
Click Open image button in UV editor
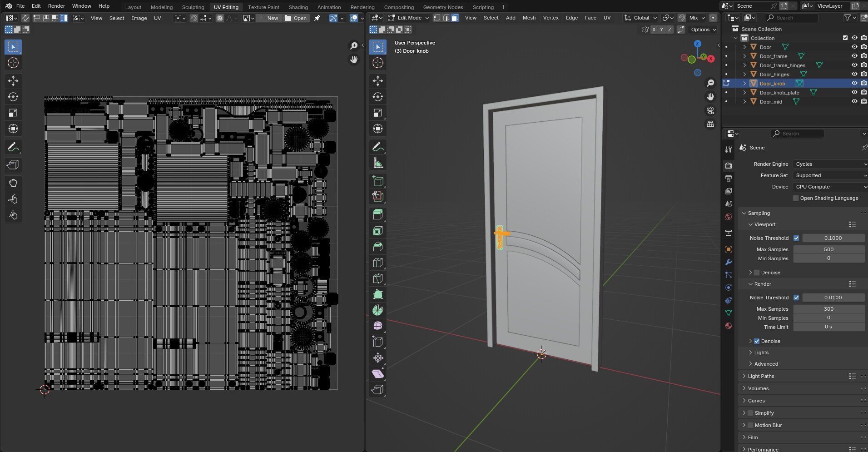click(296, 18)
